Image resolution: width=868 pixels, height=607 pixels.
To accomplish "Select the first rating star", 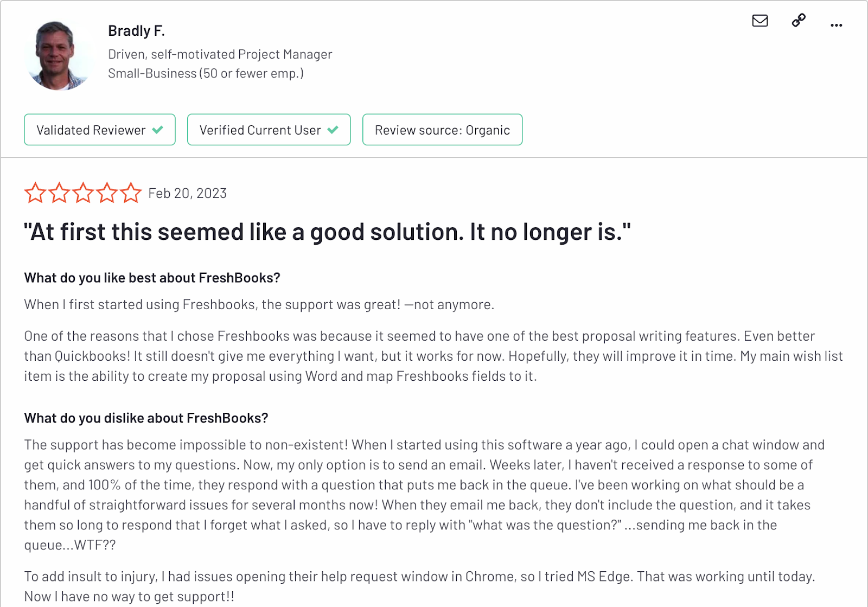I will 35,193.
